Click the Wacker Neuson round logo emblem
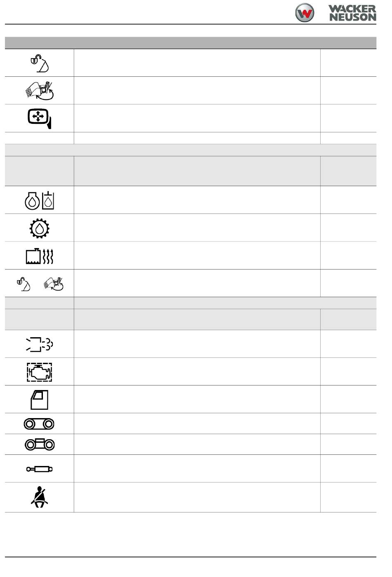This screenshot has width=392, height=577. tap(305, 13)
